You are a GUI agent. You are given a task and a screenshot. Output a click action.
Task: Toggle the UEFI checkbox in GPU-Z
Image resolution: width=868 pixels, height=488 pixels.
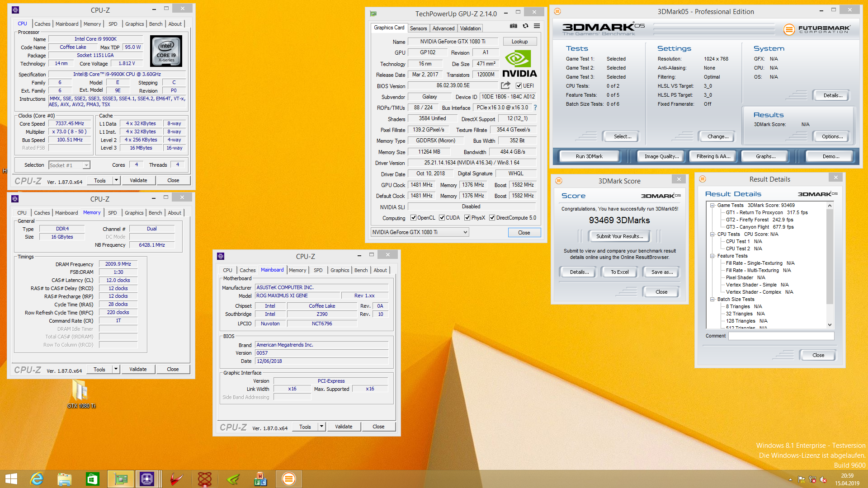coord(519,86)
